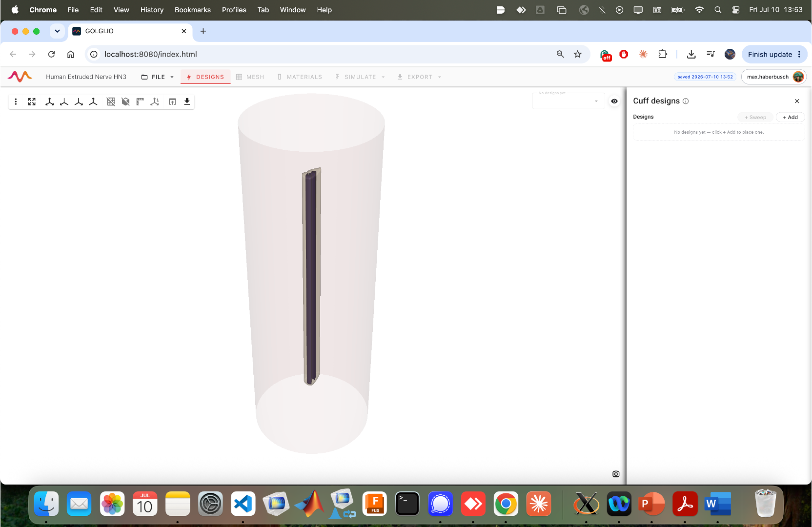Close the Cuff designs panel
This screenshot has width=812, height=527.
click(797, 101)
